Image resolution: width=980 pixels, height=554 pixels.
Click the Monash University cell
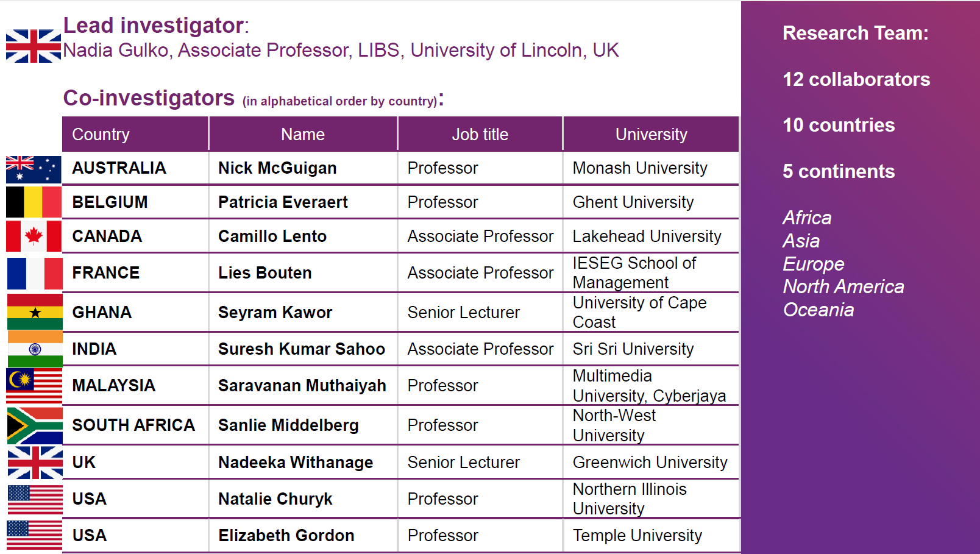pos(640,168)
